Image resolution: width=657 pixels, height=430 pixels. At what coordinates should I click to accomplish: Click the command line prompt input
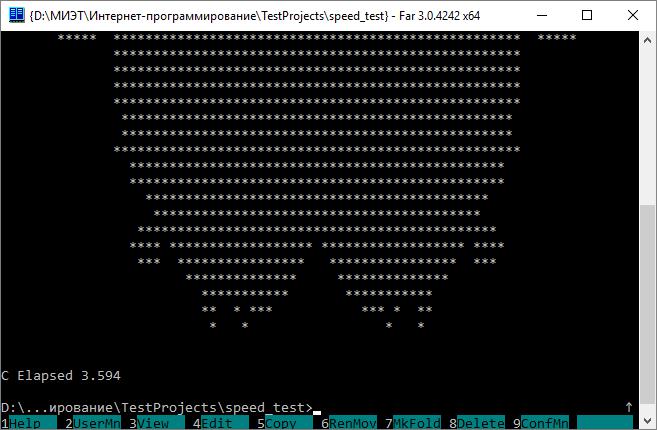point(467,407)
